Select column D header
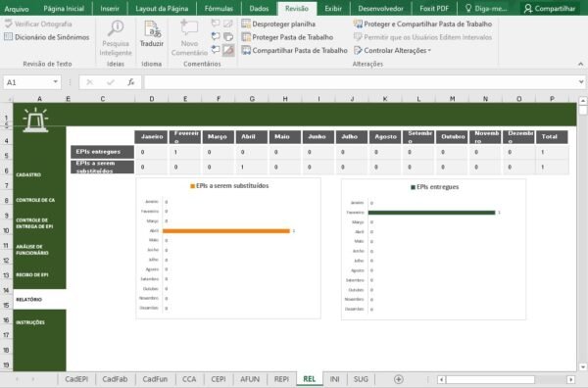Screen dimensions: 588x388 pyautogui.click(x=152, y=99)
